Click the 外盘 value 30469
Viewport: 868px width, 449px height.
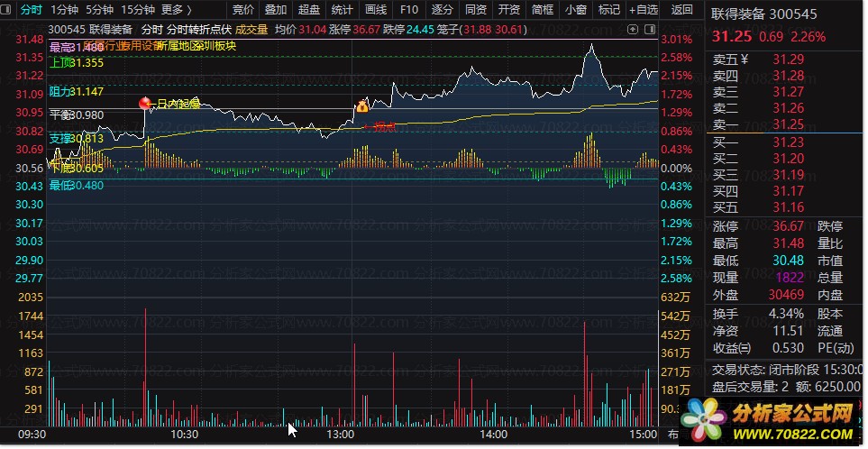click(x=786, y=295)
